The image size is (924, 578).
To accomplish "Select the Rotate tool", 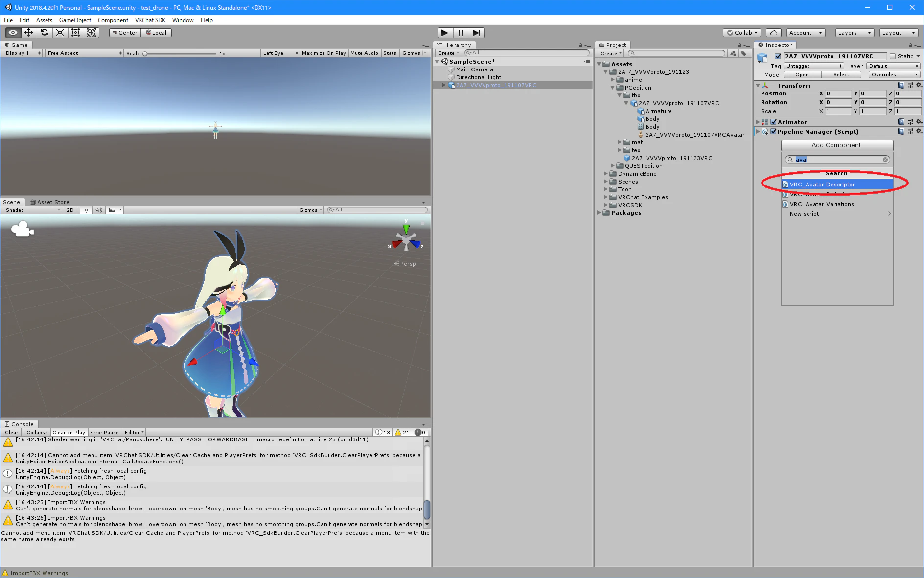I will pyautogui.click(x=45, y=33).
